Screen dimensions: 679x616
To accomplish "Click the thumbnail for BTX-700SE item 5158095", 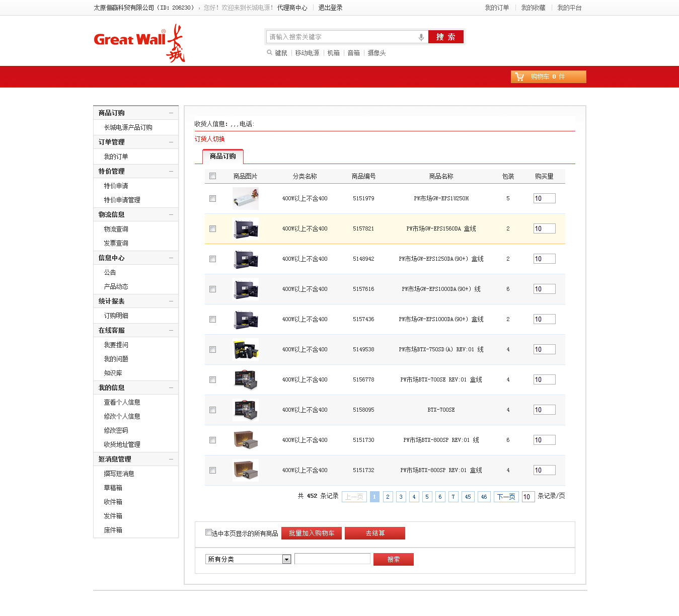I will (x=246, y=410).
